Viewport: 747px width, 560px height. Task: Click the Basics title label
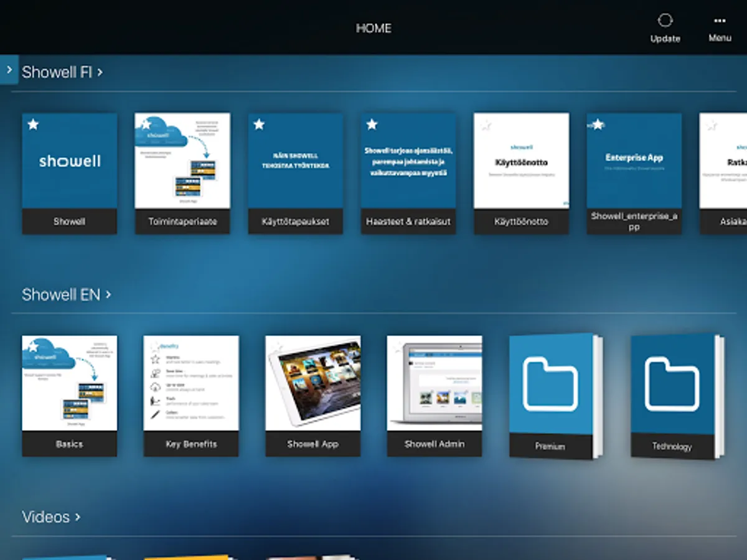pos(69,444)
